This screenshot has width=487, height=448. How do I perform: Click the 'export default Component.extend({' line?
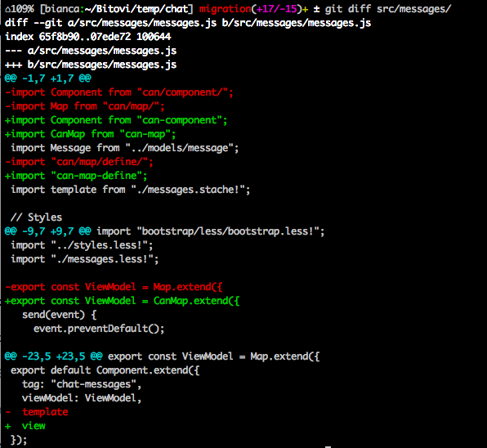click(x=105, y=370)
